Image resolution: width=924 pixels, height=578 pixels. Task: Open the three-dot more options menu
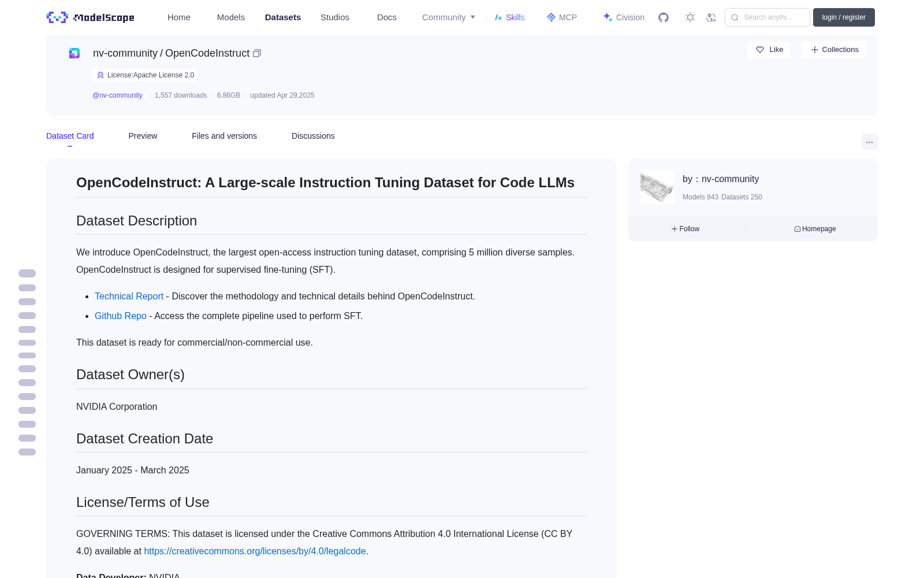[869, 142]
